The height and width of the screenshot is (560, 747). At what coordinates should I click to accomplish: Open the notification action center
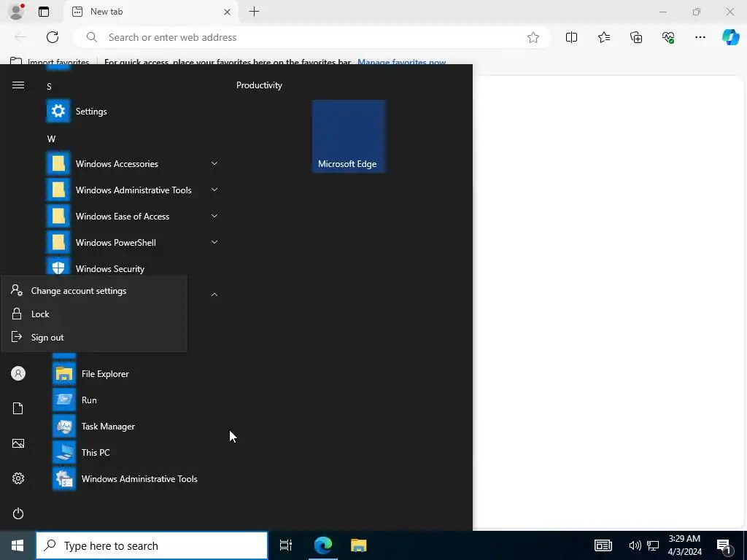(724, 545)
